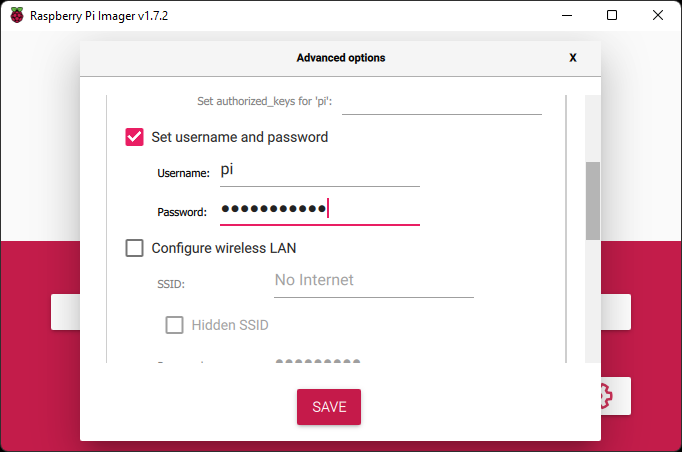Focus the Username field containing pi
The height and width of the screenshot is (452, 682).
coord(320,172)
